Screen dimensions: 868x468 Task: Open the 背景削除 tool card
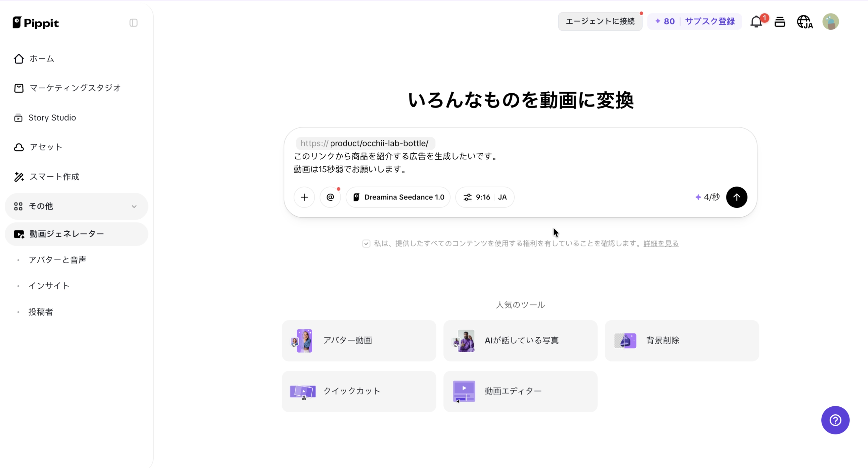point(682,341)
